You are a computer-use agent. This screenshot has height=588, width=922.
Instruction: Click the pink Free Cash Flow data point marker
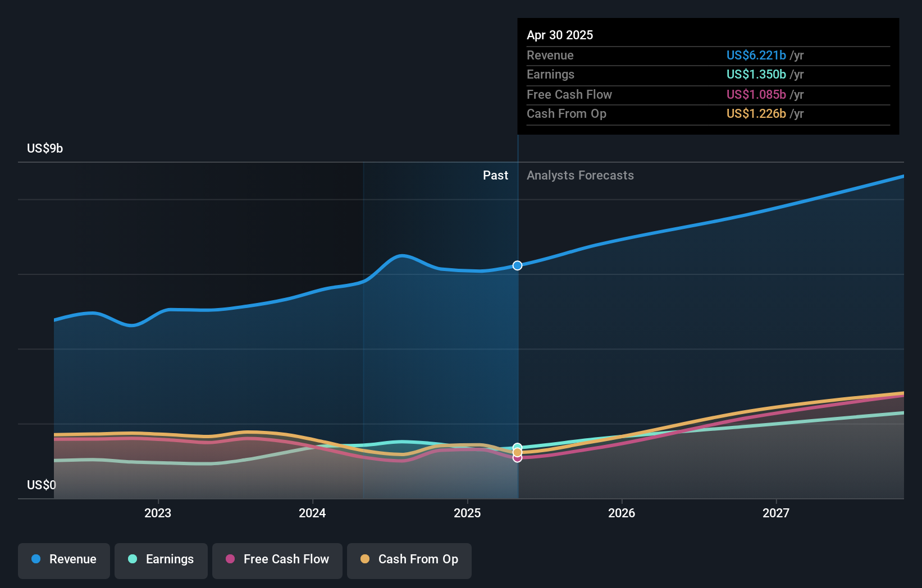tap(517, 458)
